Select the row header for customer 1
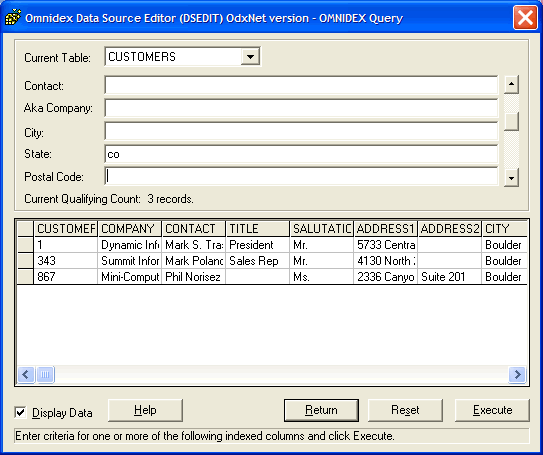The image size is (543, 455). pos(25,245)
